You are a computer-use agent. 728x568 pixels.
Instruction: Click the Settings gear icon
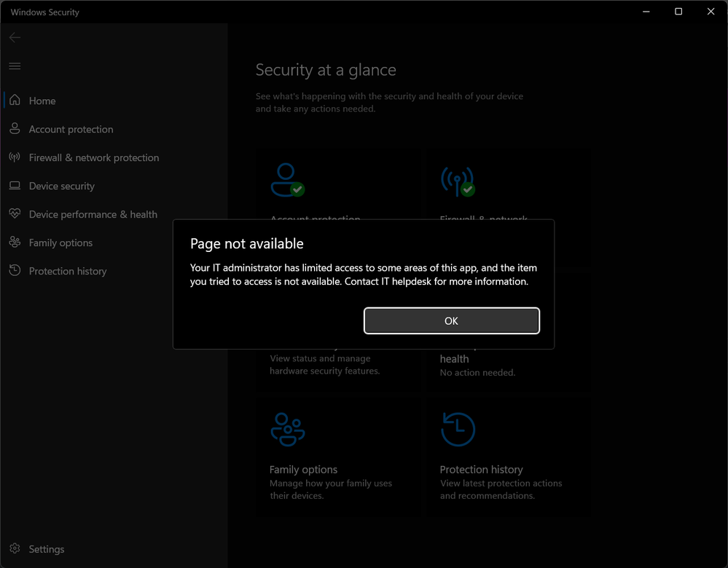pyautogui.click(x=15, y=548)
